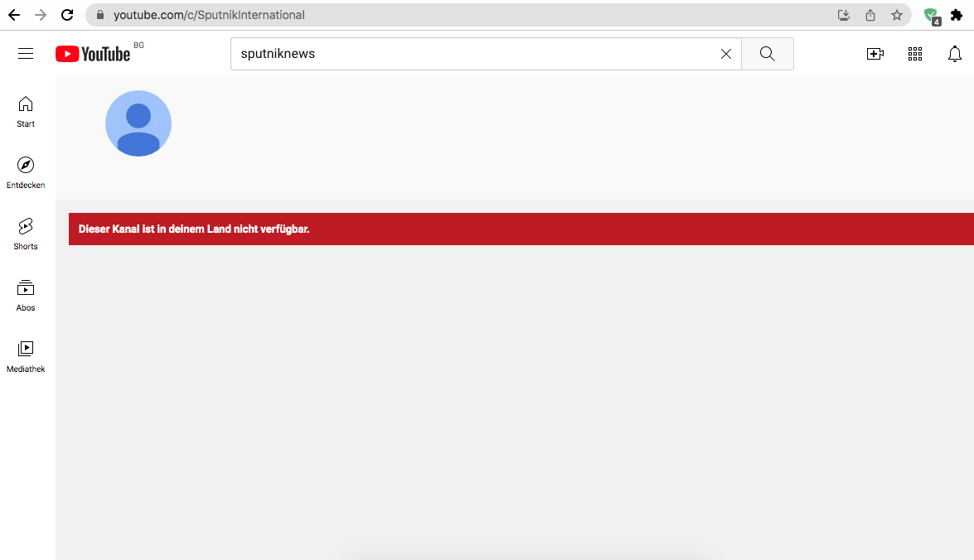Open Mediathek in the sidebar
This screenshot has width=974, height=560.
click(x=26, y=357)
